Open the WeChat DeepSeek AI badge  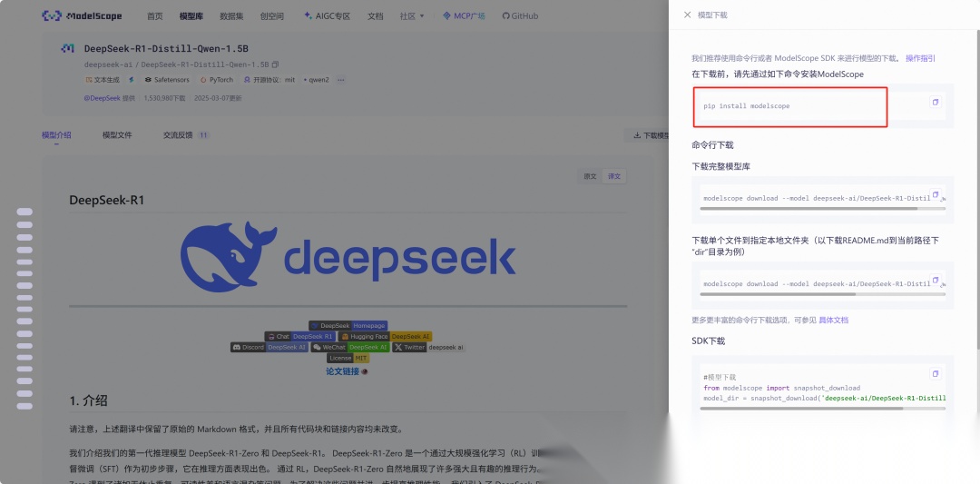tap(350, 347)
